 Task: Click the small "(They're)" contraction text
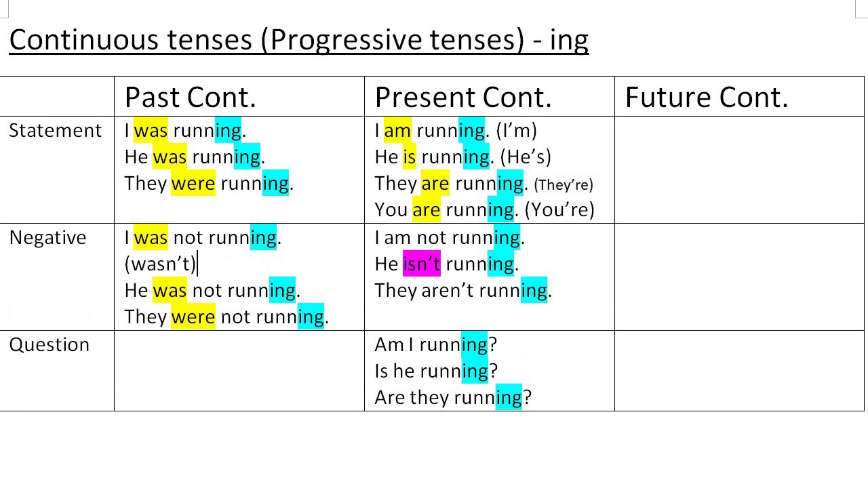563,184
